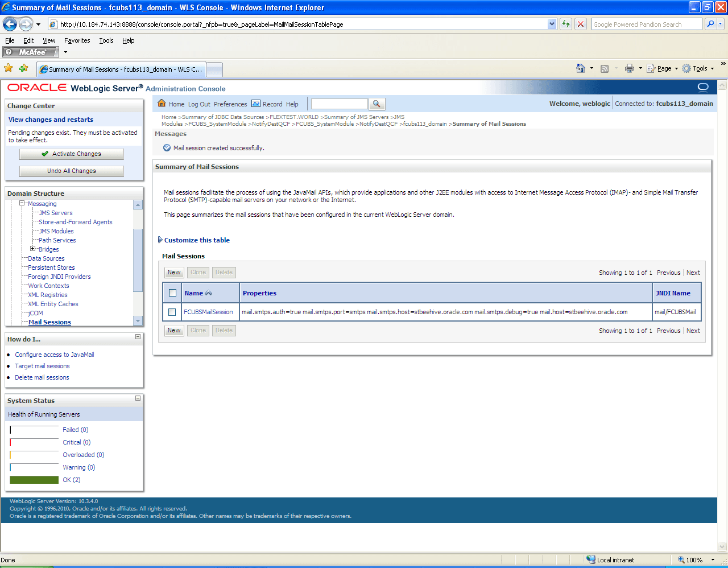This screenshot has width=728, height=568.
Task: Click the search magnifier icon in IE
Action: [x=710, y=24]
